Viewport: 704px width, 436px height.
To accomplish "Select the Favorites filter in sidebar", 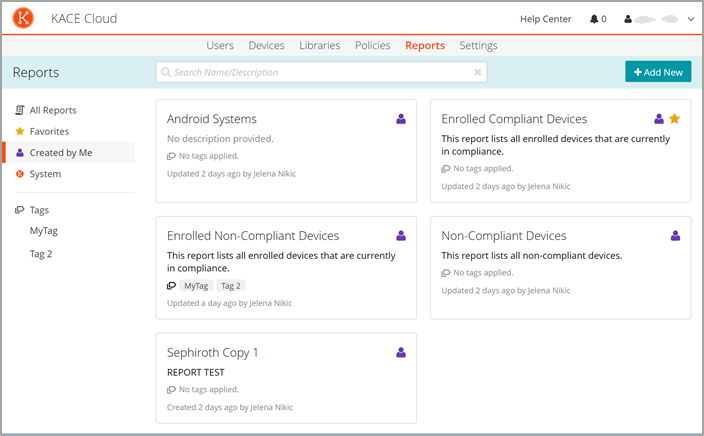I will [49, 131].
